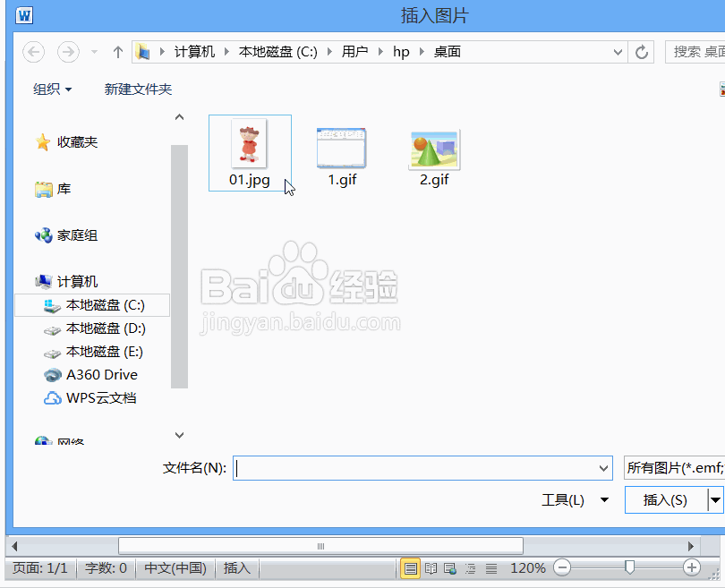Open the 组织 menu
This screenshot has width=725, height=588.
click(52, 89)
